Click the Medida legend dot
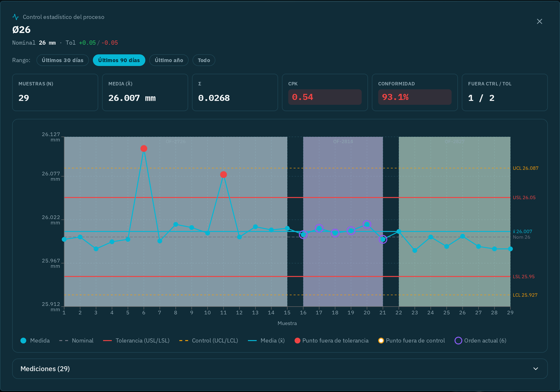The height and width of the screenshot is (392, 560). (x=23, y=340)
